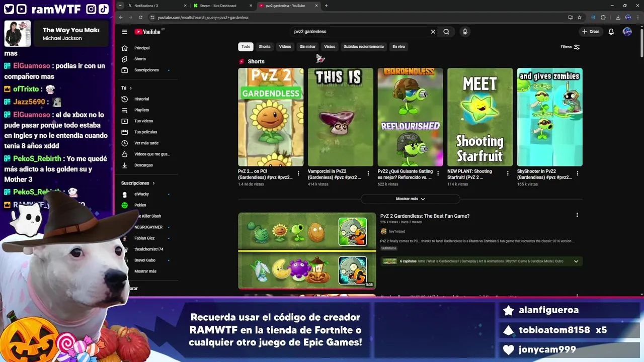
Task: Expand Mostrar más under Shorts
Action: [x=410, y=199]
